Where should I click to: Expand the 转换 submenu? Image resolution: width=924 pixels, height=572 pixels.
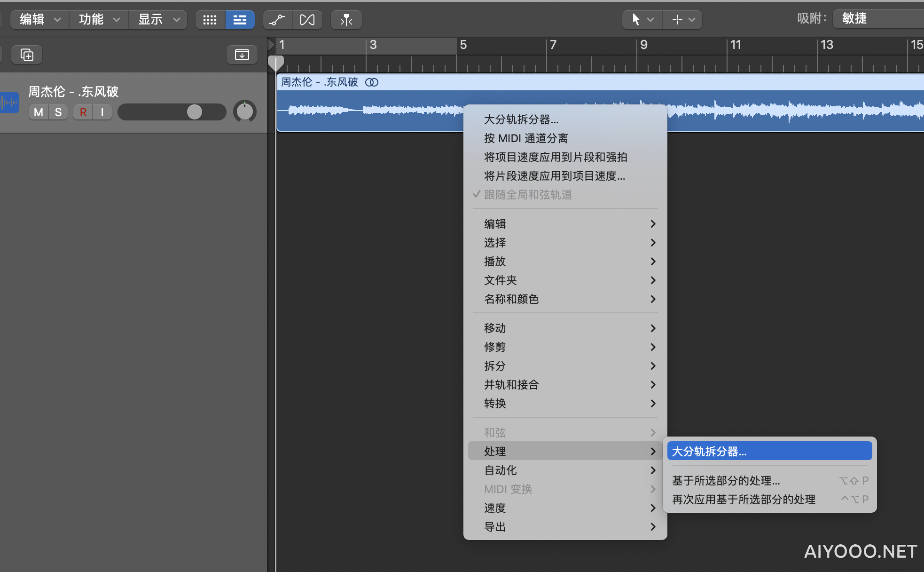point(565,404)
